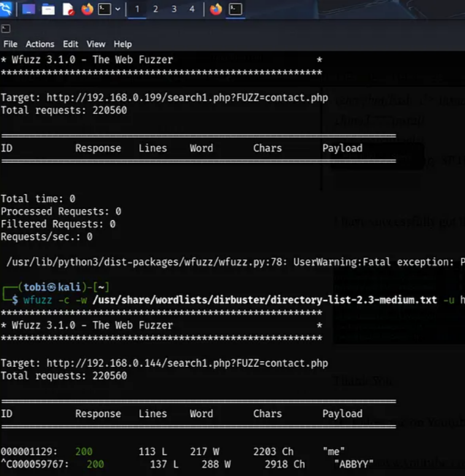
Task: Switch to workspace 4
Action: pyautogui.click(x=192, y=9)
